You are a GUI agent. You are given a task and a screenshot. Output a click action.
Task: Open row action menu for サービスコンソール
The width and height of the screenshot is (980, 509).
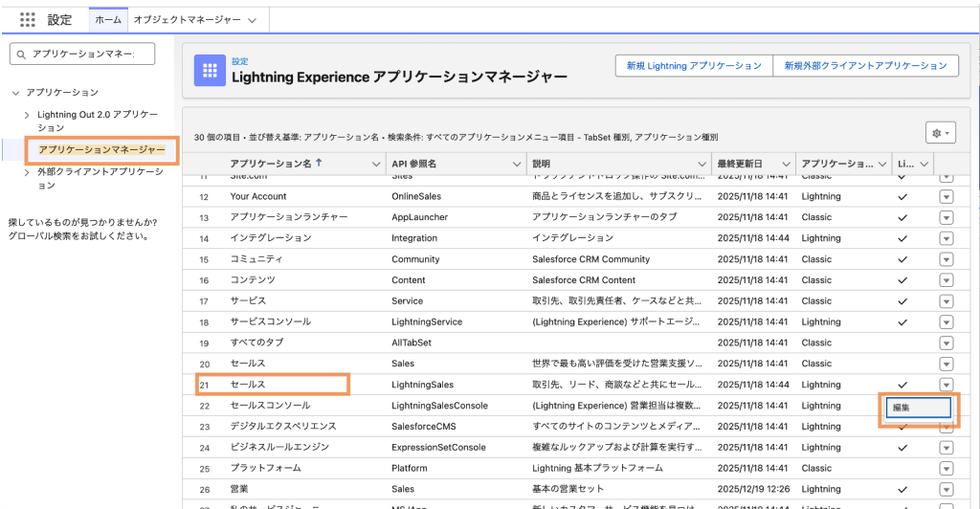tap(947, 322)
